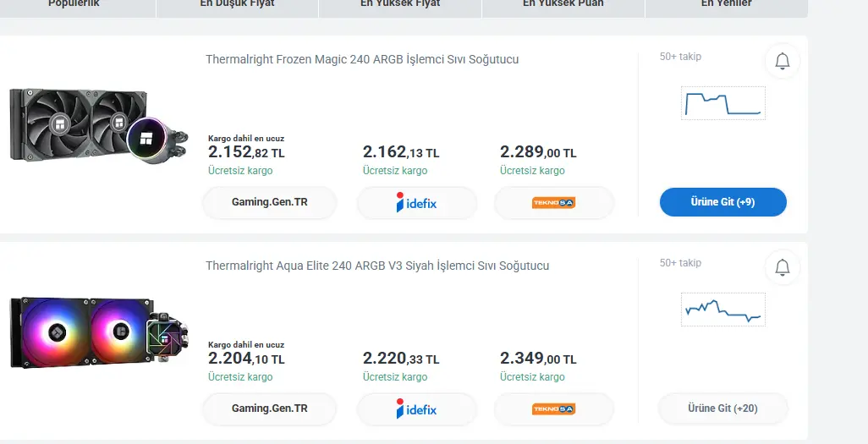This screenshot has height=444, width=868.
Task: Open Teknosa store offer for Aqua Elite 240
Action: point(554,409)
